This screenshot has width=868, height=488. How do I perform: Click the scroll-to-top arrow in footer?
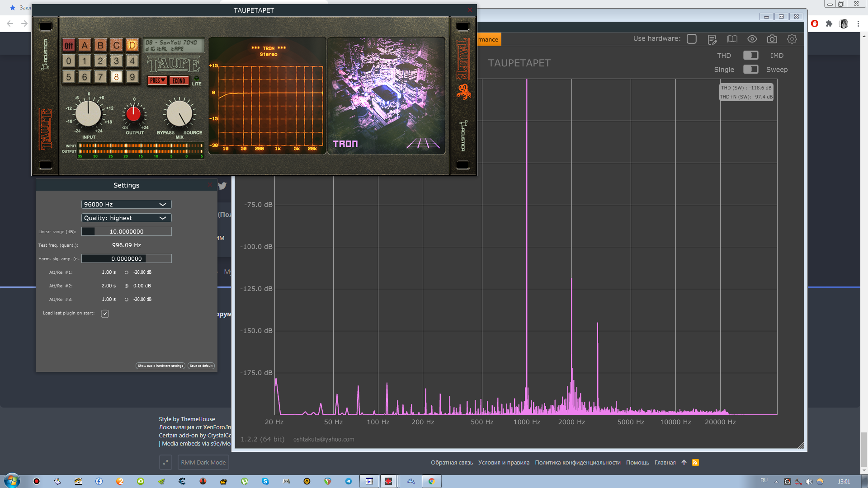click(x=684, y=462)
